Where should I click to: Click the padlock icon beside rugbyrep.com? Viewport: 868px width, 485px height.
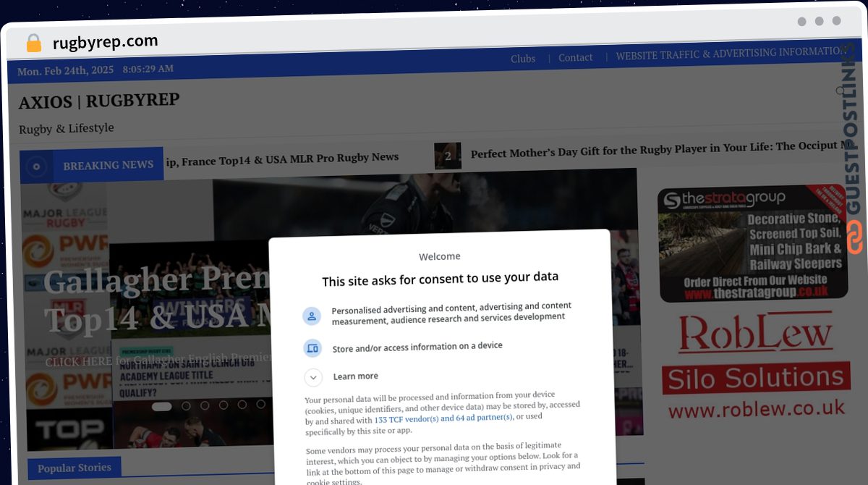point(34,43)
